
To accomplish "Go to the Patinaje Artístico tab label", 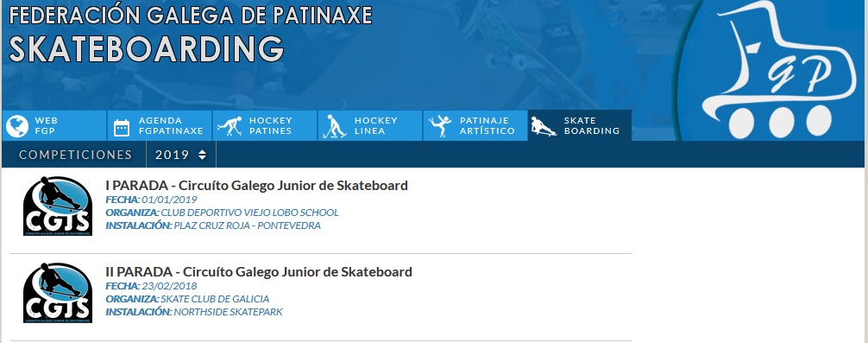I will (487, 126).
